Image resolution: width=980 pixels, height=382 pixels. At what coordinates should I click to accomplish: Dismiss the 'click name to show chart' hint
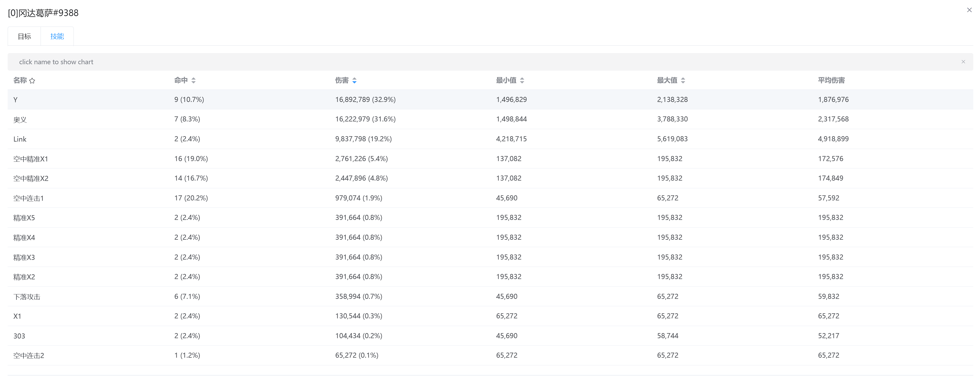coord(963,62)
